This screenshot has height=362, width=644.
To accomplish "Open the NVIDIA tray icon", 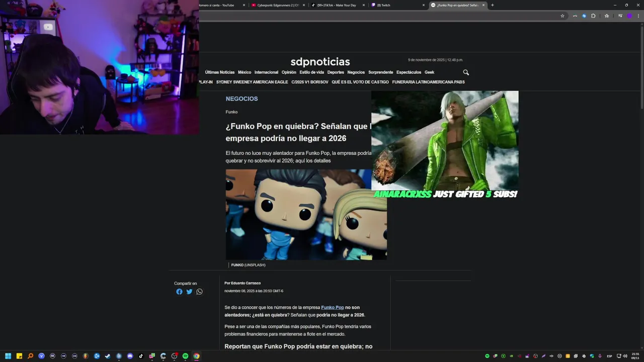I will pos(511,356).
